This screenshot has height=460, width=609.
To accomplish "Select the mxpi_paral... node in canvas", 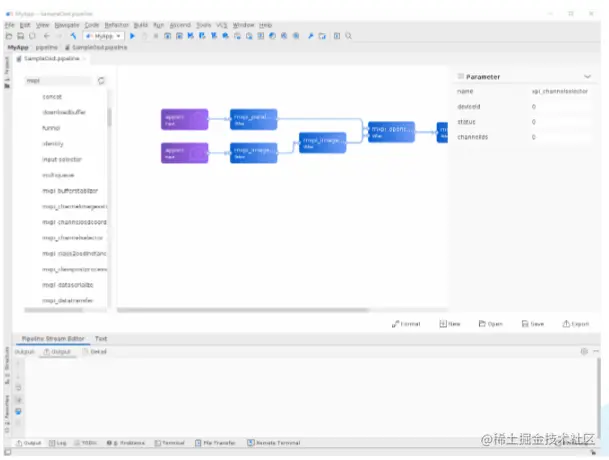I will [x=254, y=120].
